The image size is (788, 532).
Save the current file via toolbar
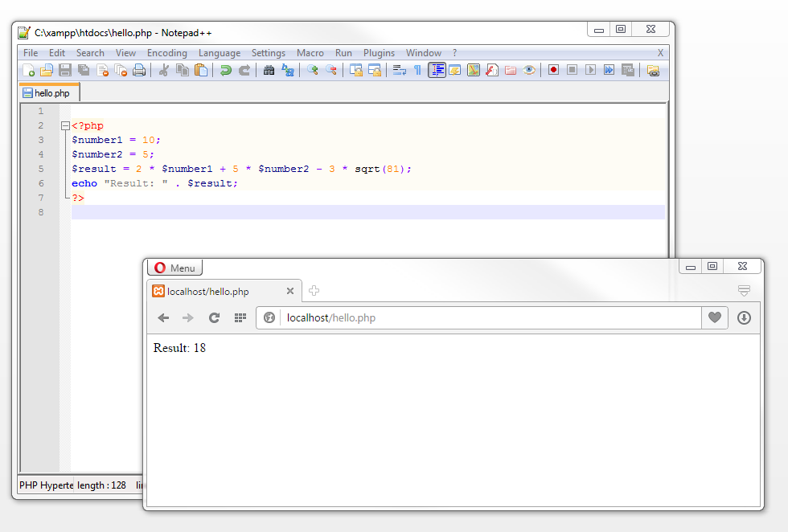(x=65, y=71)
